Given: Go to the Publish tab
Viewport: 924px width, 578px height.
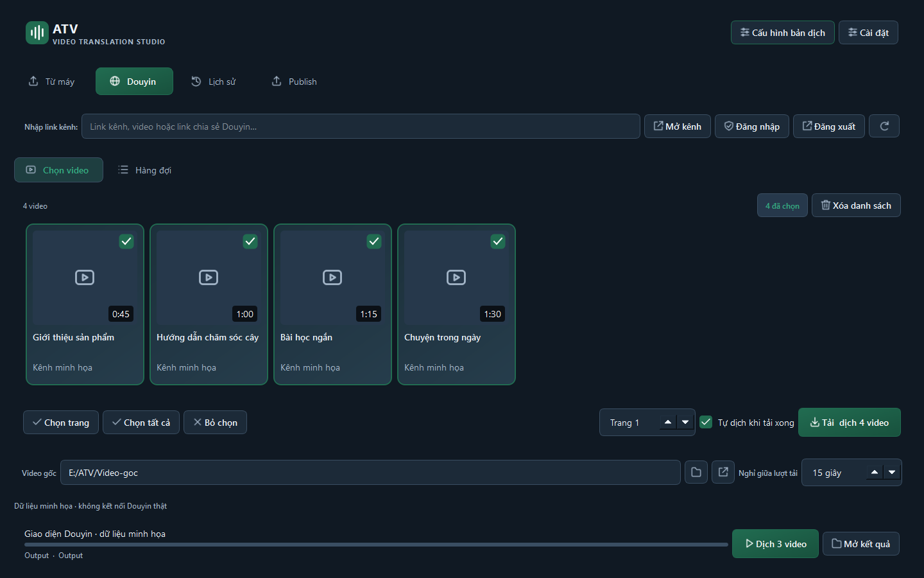Looking at the screenshot, I should (295, 82).
